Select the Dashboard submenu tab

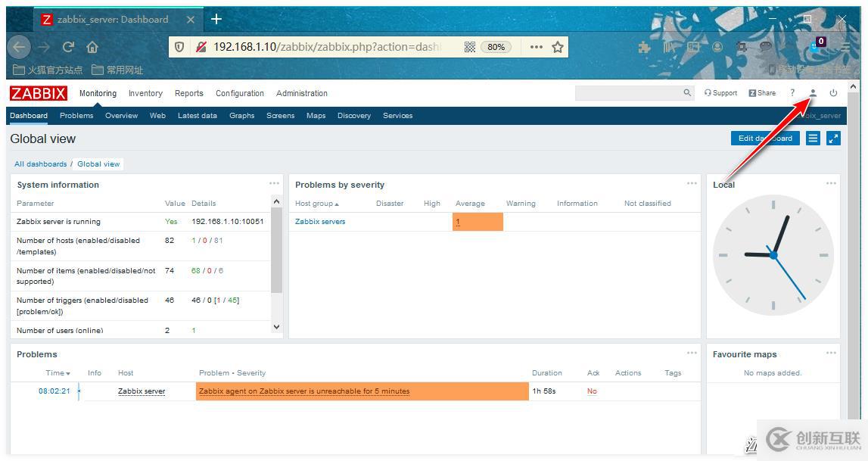pos(29,116)
